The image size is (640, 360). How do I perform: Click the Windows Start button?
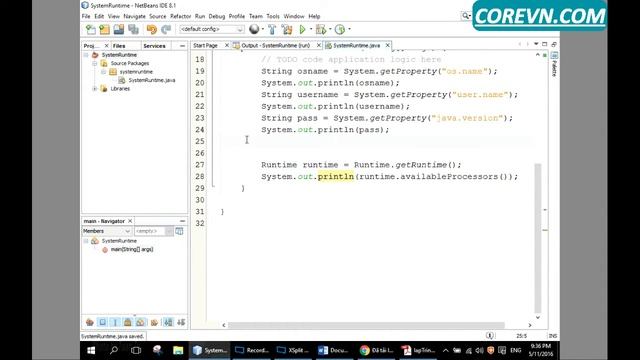[91, 350]
